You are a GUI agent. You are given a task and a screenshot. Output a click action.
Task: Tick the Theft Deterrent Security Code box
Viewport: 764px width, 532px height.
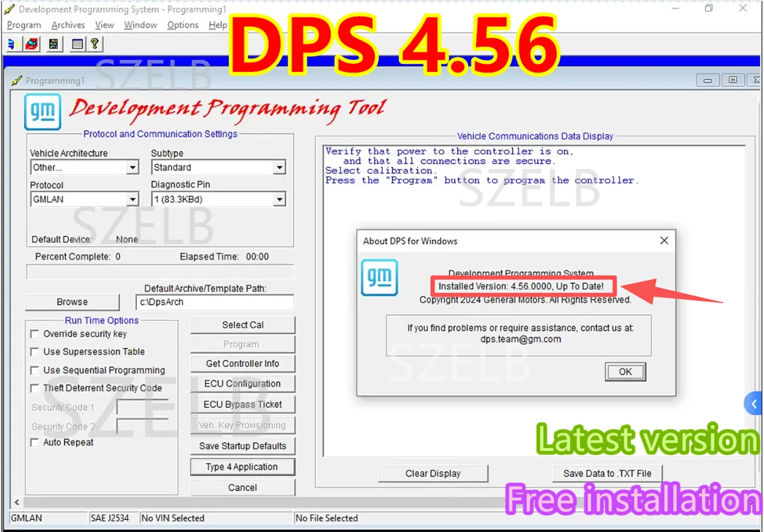pos(35,388)
